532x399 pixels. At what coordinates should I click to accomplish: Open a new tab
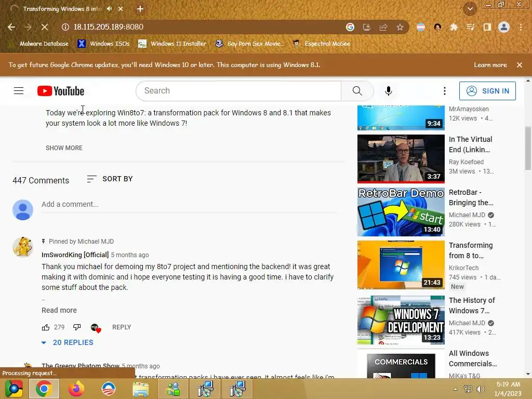coord(140,9)
